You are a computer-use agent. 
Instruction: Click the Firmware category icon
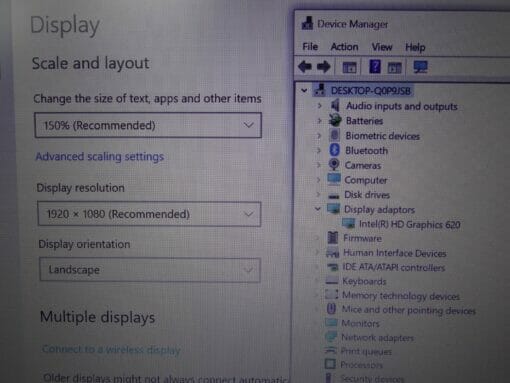tap(333, 238)
